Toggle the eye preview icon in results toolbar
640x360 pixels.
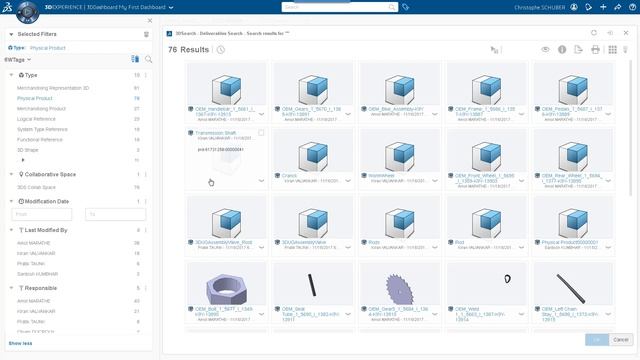(x=545, y=49)
